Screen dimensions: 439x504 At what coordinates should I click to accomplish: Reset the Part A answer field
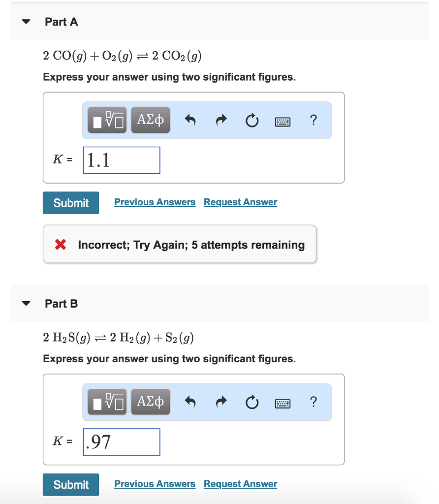pos(251,120)
